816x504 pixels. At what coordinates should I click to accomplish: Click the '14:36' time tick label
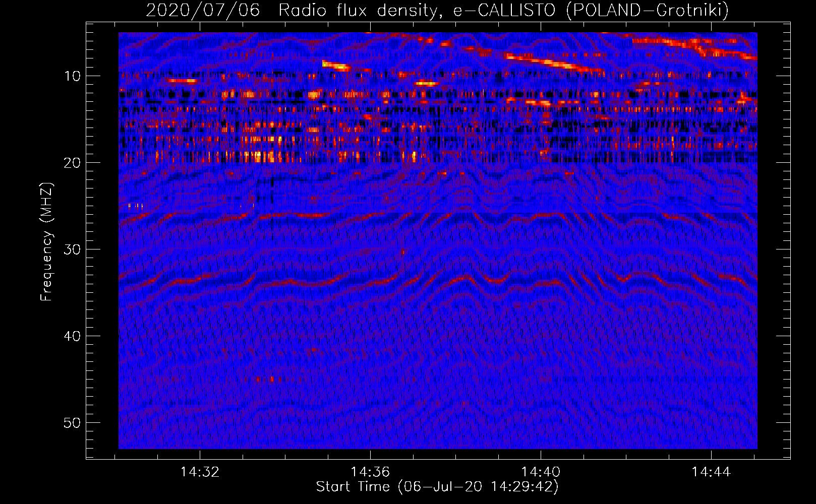[x=370, y=472]
